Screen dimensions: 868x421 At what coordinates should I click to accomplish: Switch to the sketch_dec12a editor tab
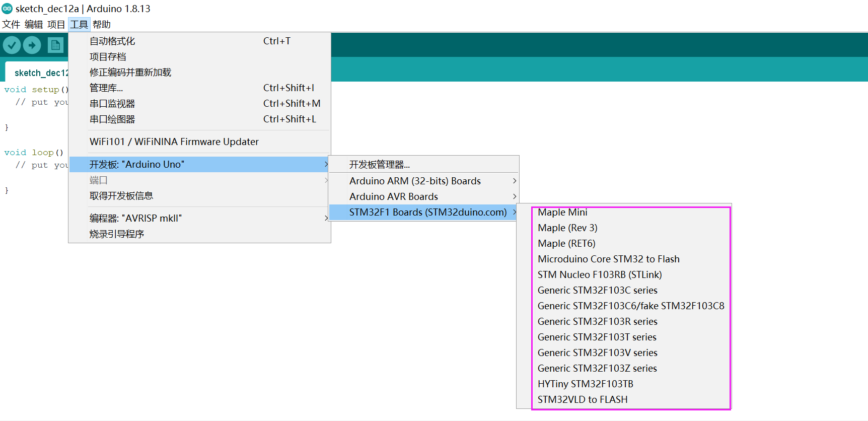coord(37,73)
